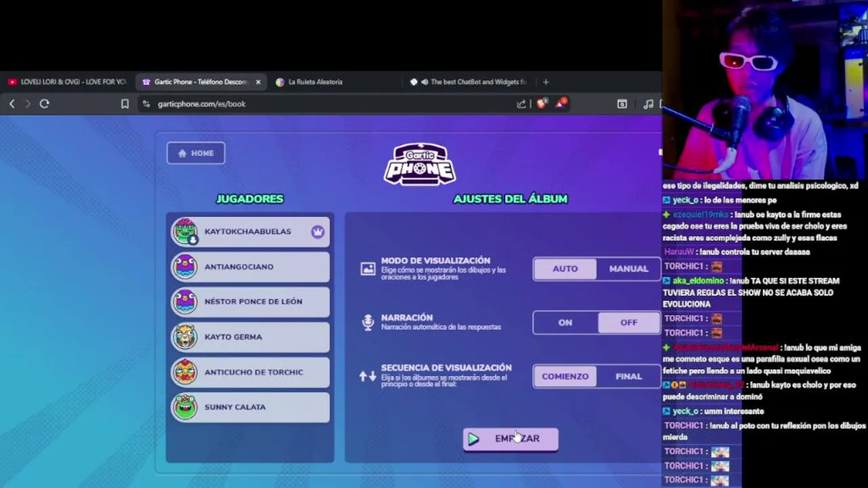Select the player row NÉSTOR PONCE DE LEÓN
Viewport: 868px width, 488px height.
[250, 302]
